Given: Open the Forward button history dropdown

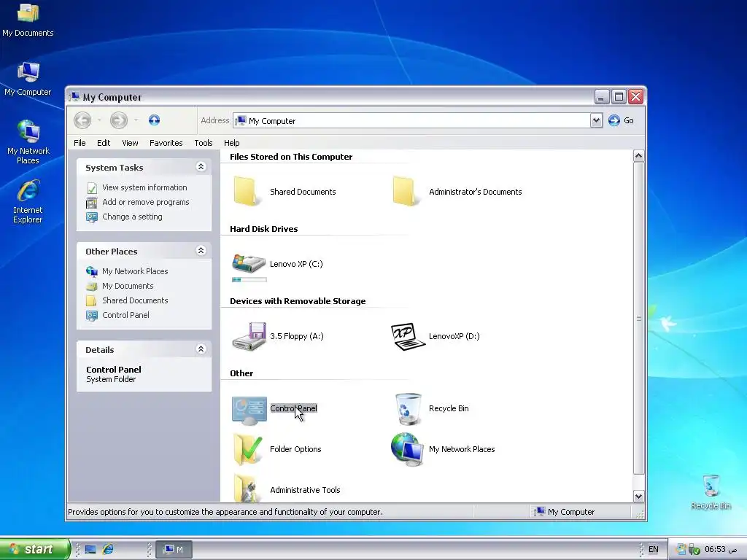Looking at the screenshot, I should [x=136, y=120].
